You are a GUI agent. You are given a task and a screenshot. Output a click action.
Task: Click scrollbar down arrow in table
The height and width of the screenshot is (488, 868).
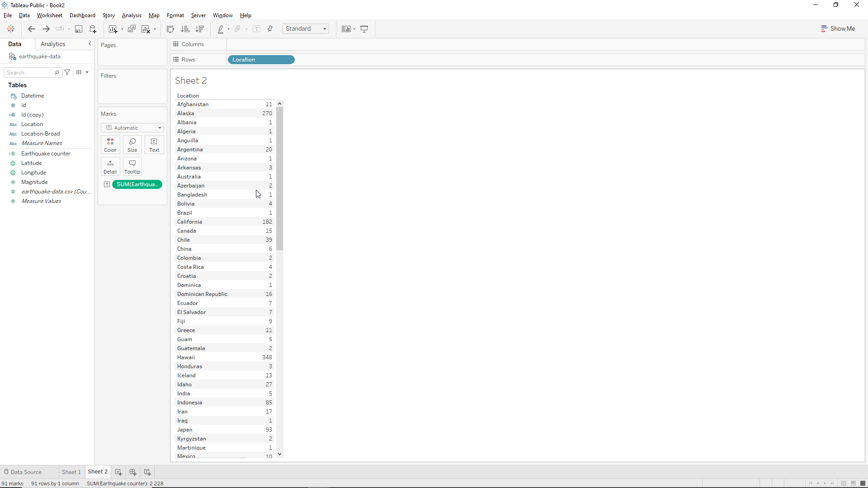coord(280,454)
